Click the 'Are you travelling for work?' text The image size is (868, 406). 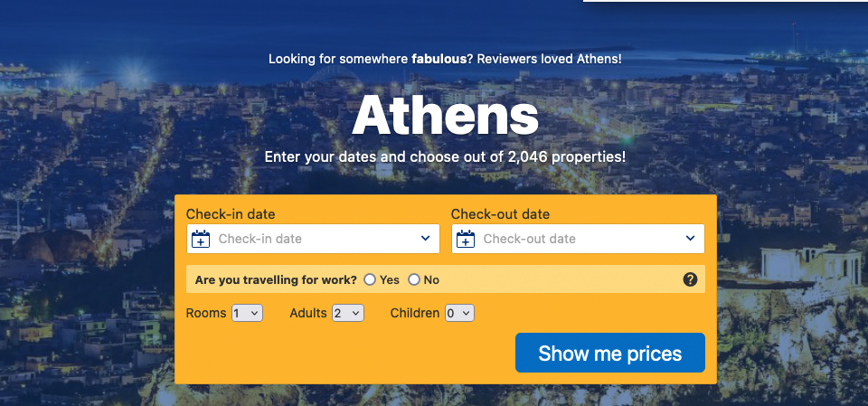277,279
